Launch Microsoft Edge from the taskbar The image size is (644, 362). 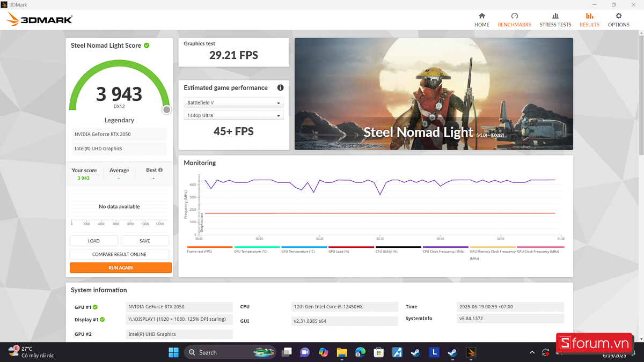(360, 352)
